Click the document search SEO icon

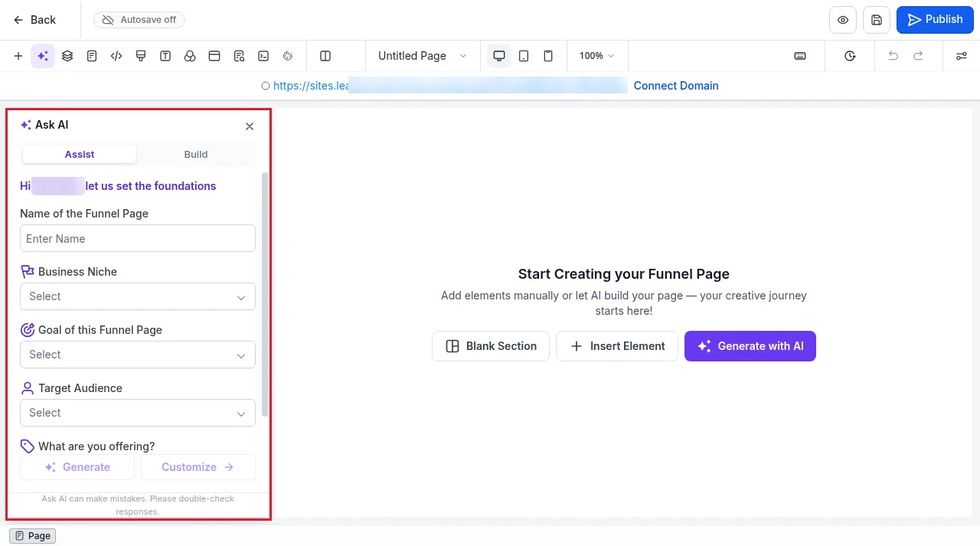tap(239, 56)
